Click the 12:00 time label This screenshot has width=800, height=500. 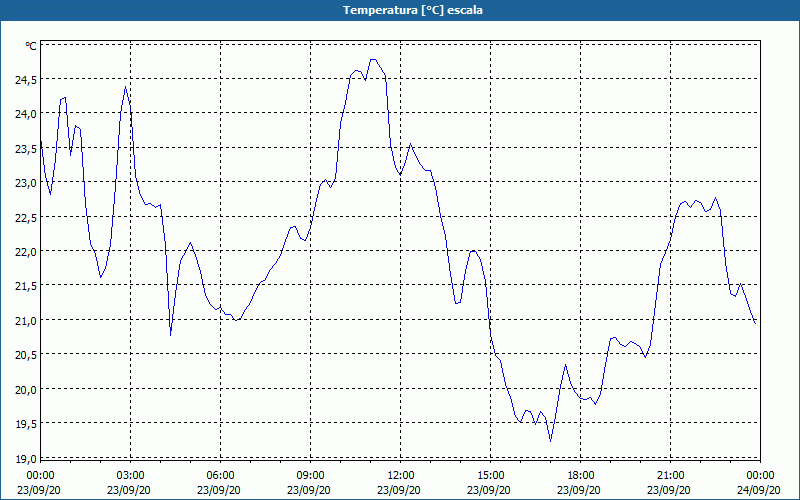(401, 476)
